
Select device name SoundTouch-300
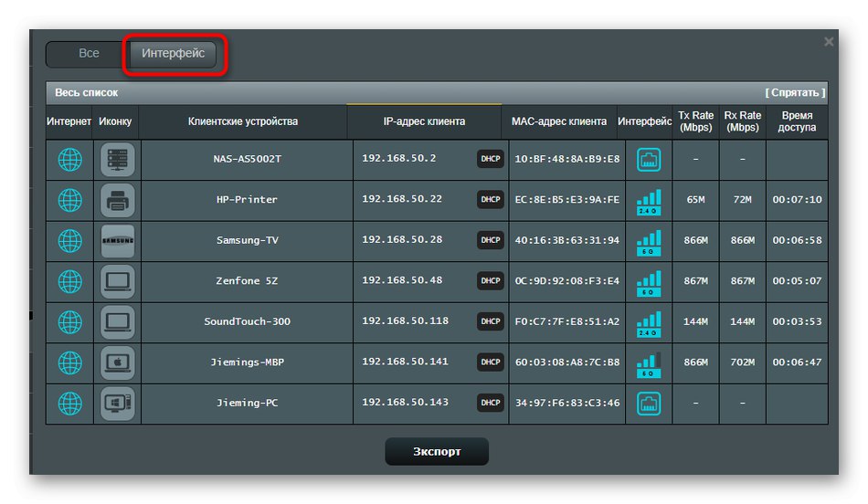(247, 322)
